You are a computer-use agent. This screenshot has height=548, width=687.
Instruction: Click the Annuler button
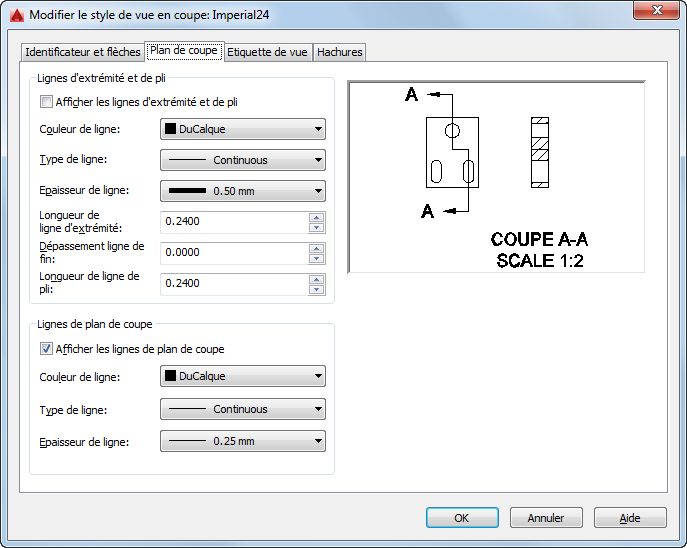pos(546,518)
